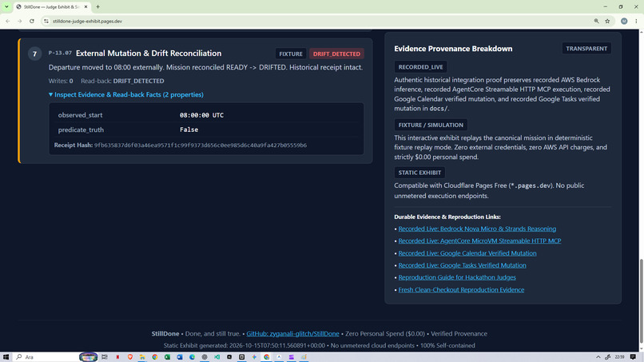The image size is (644, 362).
Task: Reload the current page
Action: coord(32,21)
